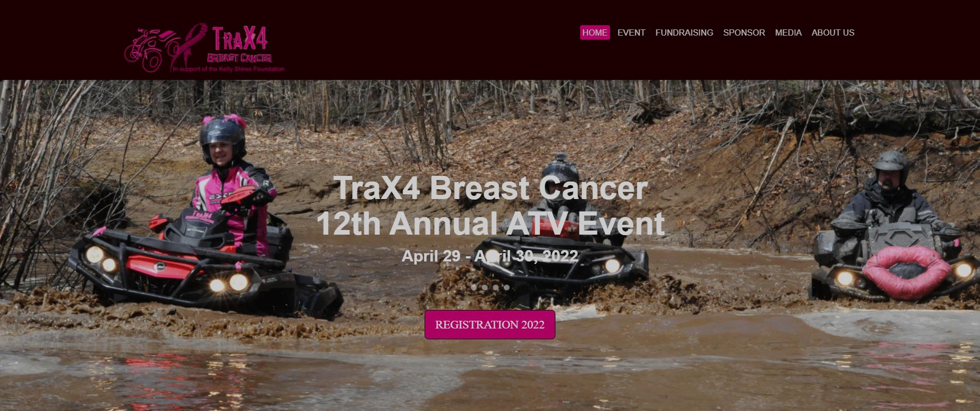Go to the Sponsor page

click(x=744, y=32)
